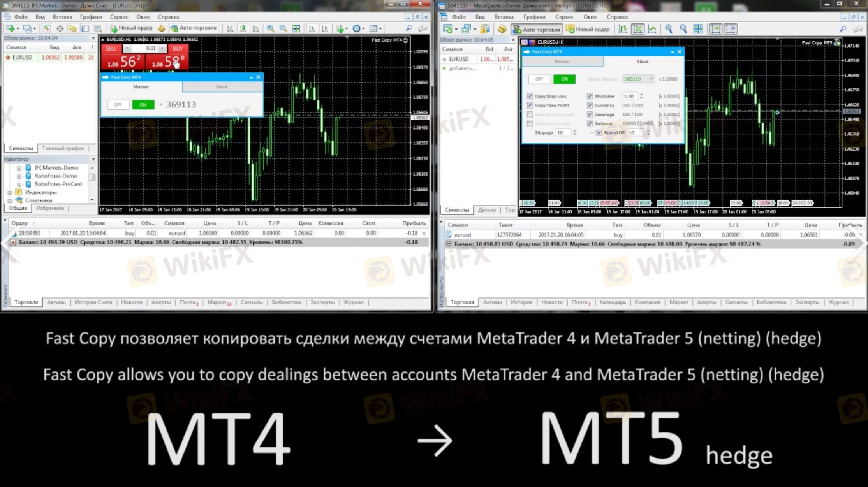Enable Copy Stop Loss checkbox in Fast Copy MT5
Screen dimensions: 868x487
click(x=529, y=96)
